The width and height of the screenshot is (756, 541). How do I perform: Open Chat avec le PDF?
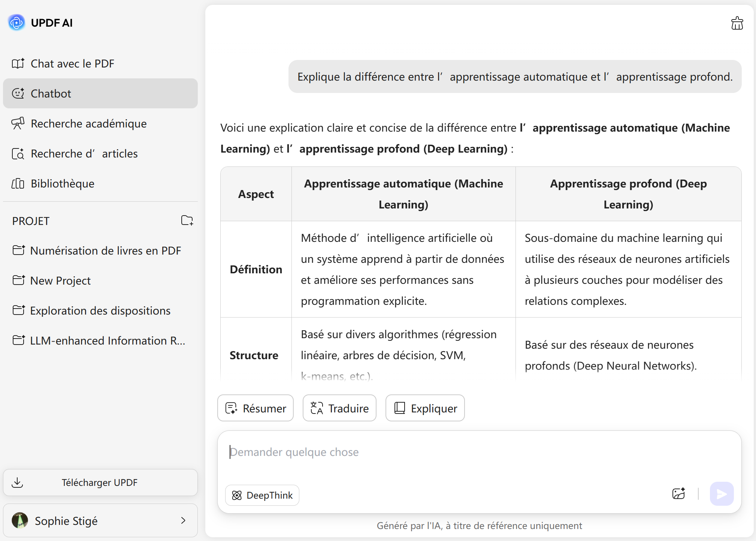[x=72, y=64]
